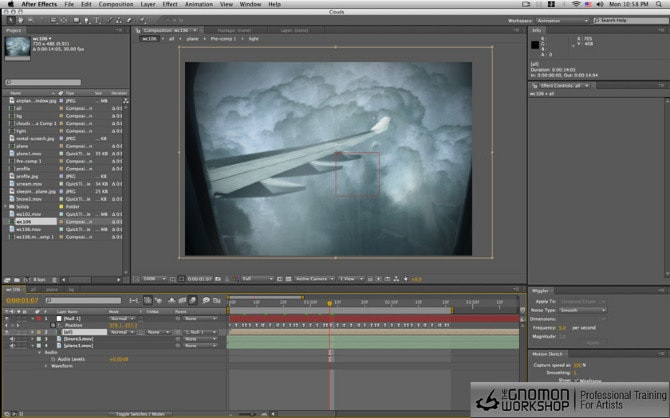Click label color swatch of Null 1
This screenshot has width=670, height=418.
pos(39,318)
